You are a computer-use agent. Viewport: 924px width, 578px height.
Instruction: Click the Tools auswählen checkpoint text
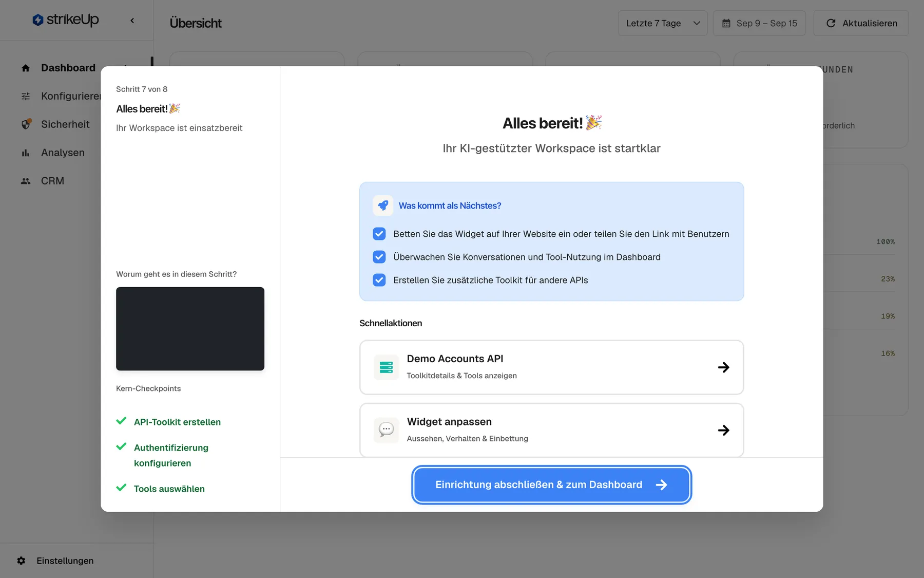169,489
